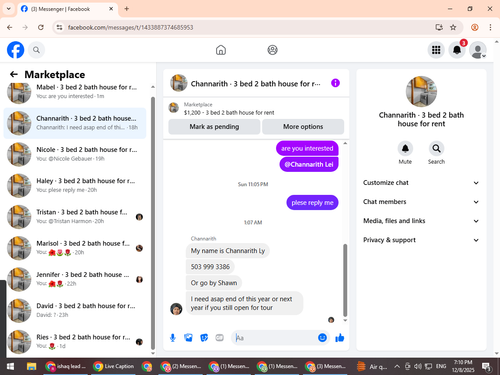Mute the Channarith conversation
500x375 pixels.
[405, 149]
